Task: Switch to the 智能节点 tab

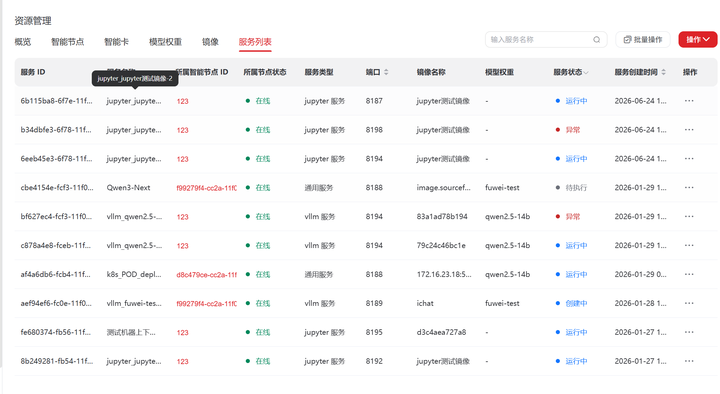Action: [x=68, y=42]
